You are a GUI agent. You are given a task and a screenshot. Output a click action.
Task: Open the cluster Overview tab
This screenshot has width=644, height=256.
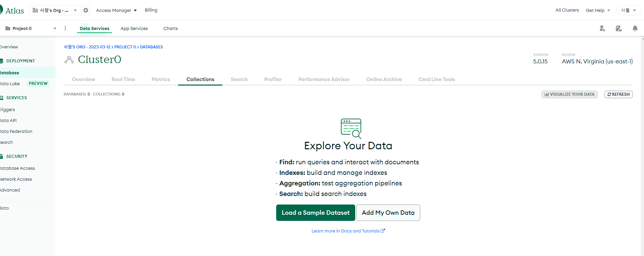click(83, 79)
